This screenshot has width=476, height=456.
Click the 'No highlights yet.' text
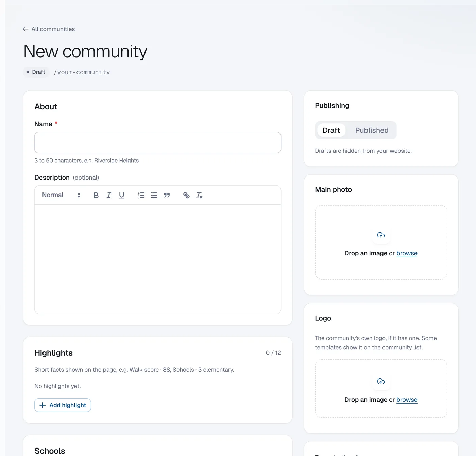[x=57, y=386]
